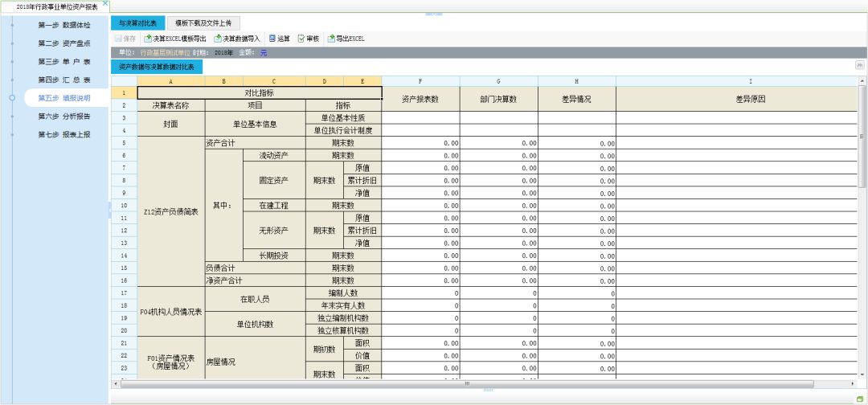The height and width of the screenshot is (405, 868).
Task: Click the 无形资产 cell
Action: click(x=274, y=230)
